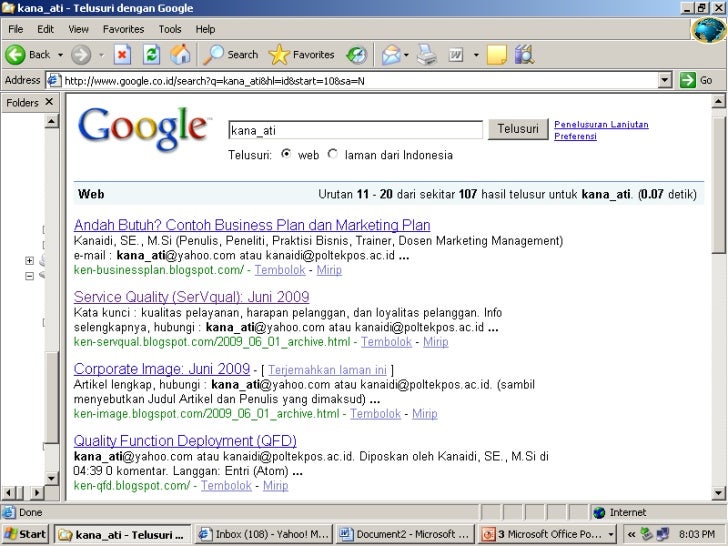The width and height of the screenshot is (728, 546).
Task: Click the grey Forward arrow button
Action: coord(81,55)
